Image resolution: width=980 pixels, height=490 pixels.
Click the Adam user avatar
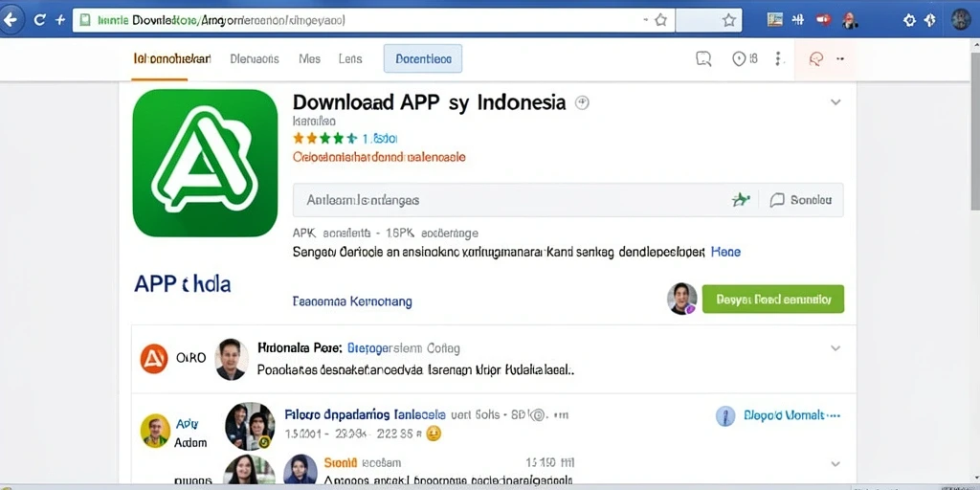(x=156, y=431)
